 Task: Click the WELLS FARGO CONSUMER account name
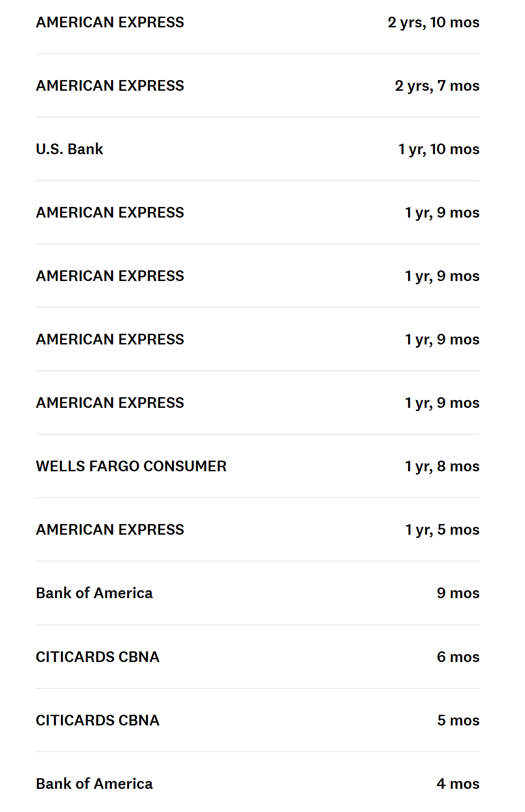(x=131, y=466)
